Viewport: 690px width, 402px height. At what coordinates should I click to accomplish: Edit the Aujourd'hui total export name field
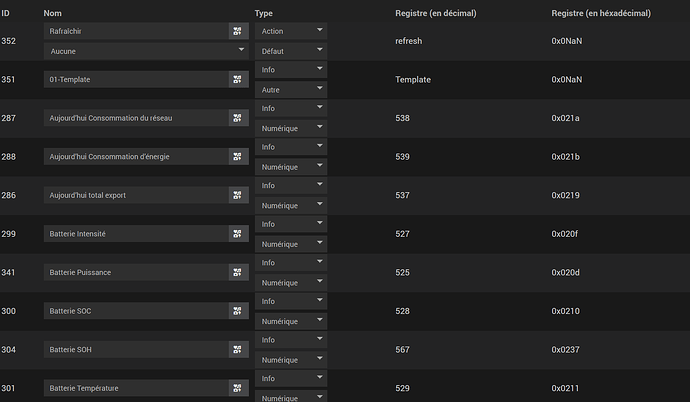(135, 195)
